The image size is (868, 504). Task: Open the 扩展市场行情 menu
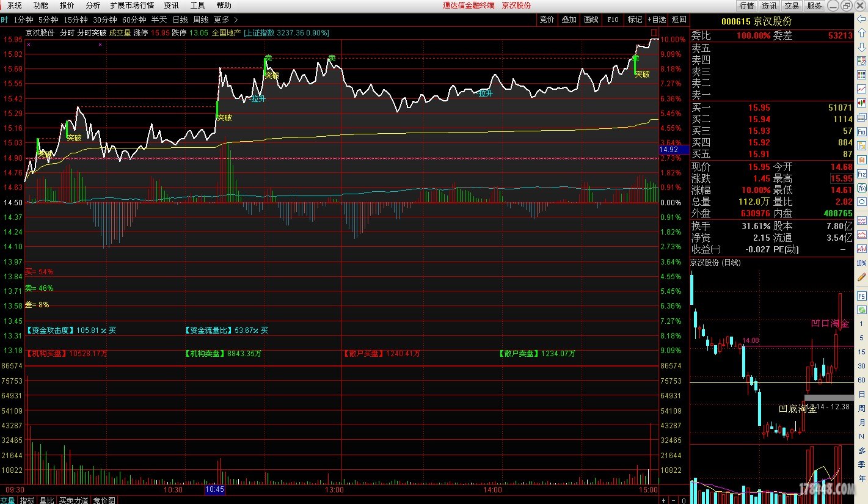132,5
